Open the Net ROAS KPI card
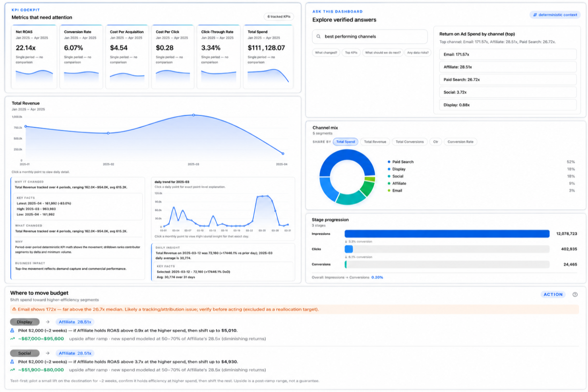This screenshot has width=588, height=392. (x=34, y=56)
